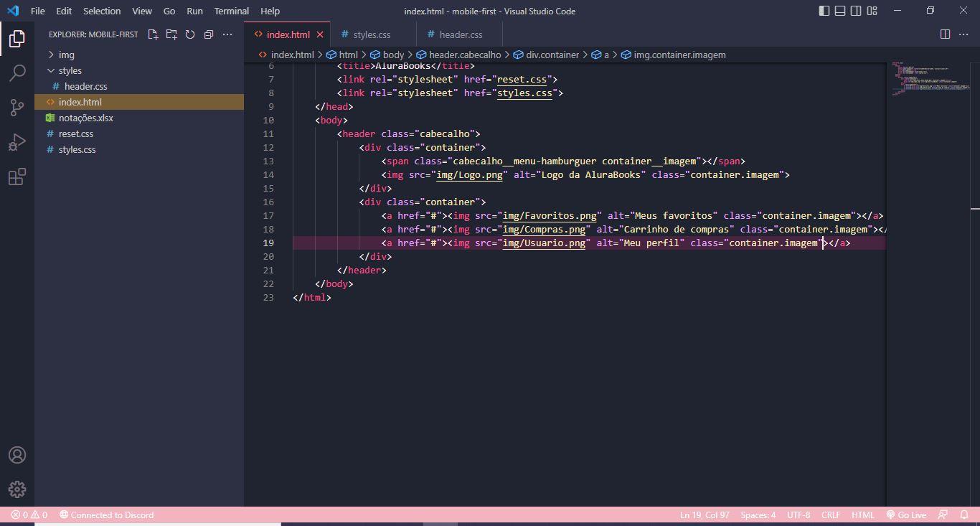Change line endings via CRLF
This screenshot has width=980, height=526.
(x=831, y=515)
